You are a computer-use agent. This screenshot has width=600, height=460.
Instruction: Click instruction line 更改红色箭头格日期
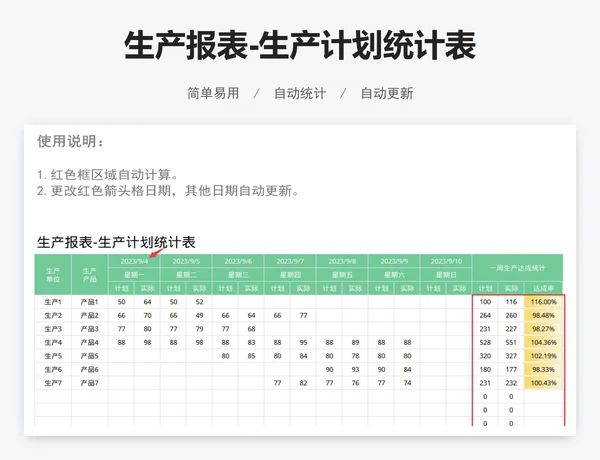[168, 191]
